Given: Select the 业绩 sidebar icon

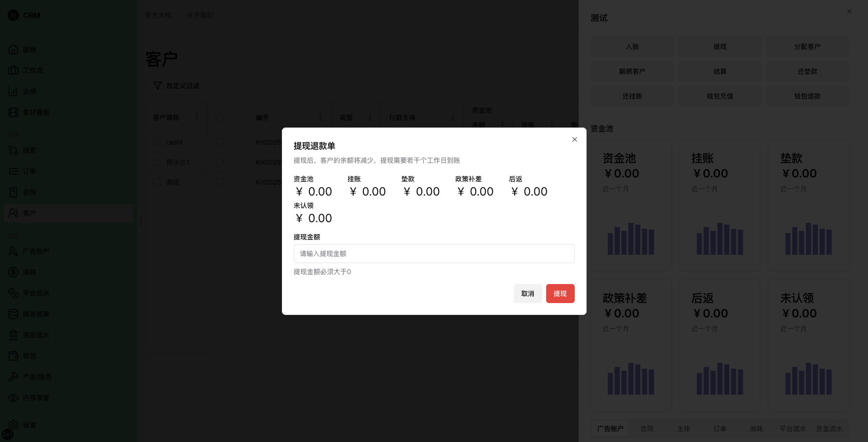Looking at the screenshot, I should click(29, 91).
